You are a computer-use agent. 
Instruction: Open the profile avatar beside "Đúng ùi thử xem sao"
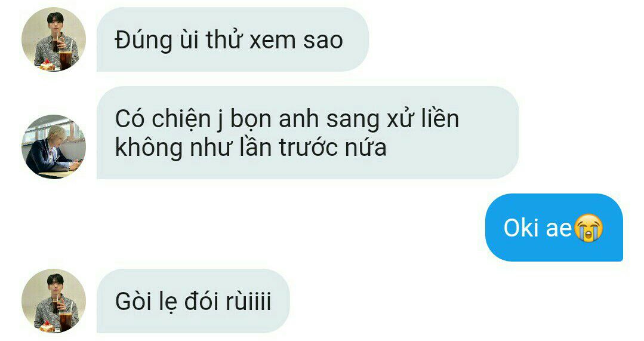tap(54, 39)
